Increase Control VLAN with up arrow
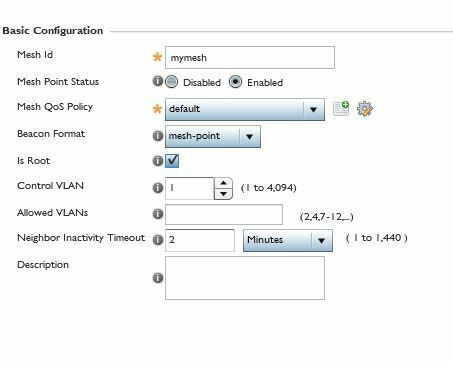Viewport: 453px width, 366px height. coord(223,183)
